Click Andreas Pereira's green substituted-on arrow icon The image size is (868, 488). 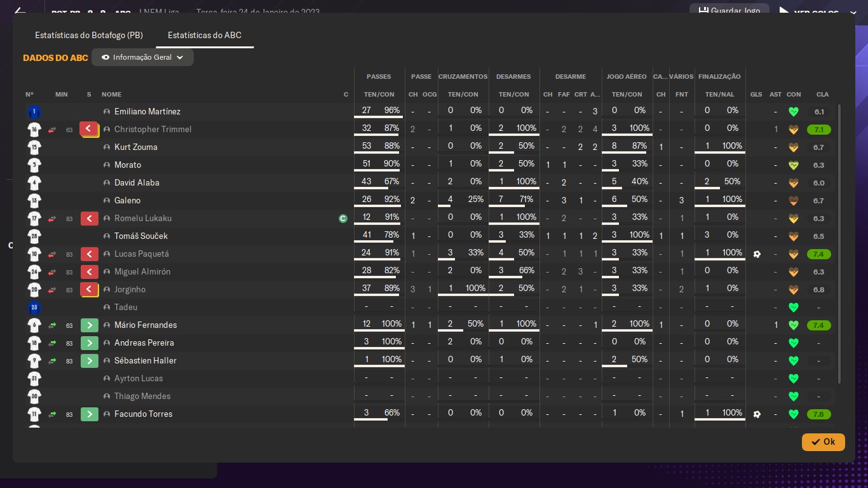(90, 343)
